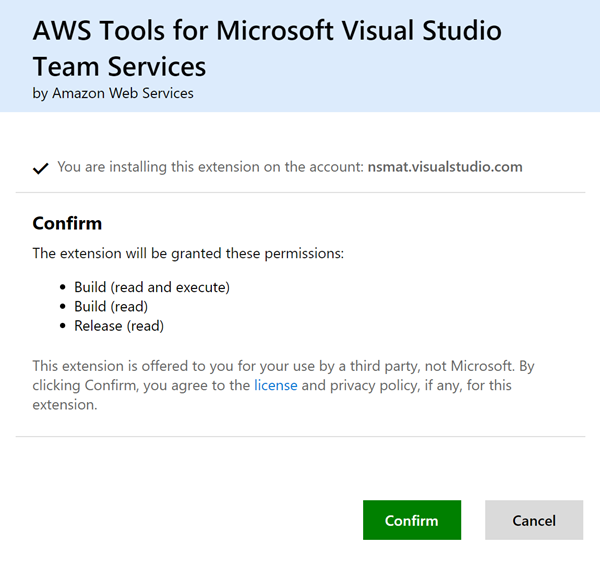Click bullet next to 'Build (read and execute)'
The width and height of the screenshot is (600, 567).
63,288
